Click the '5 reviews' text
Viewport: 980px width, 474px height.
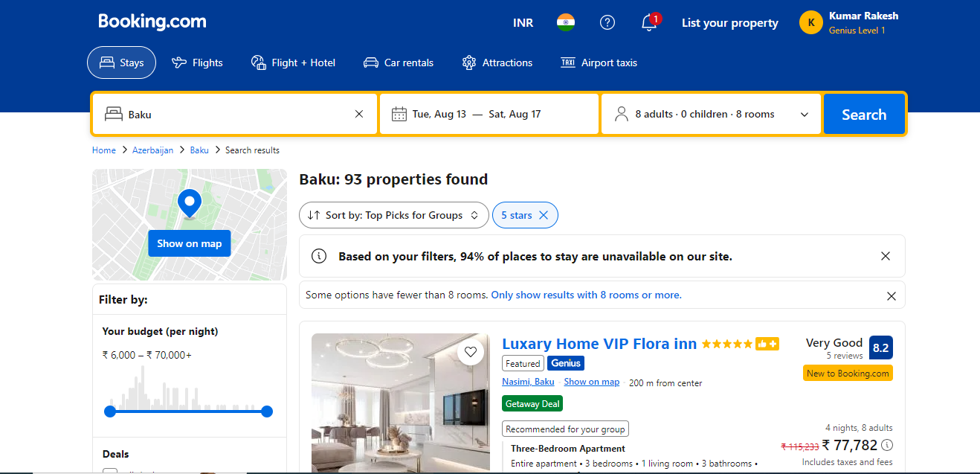tap(845, 356)
